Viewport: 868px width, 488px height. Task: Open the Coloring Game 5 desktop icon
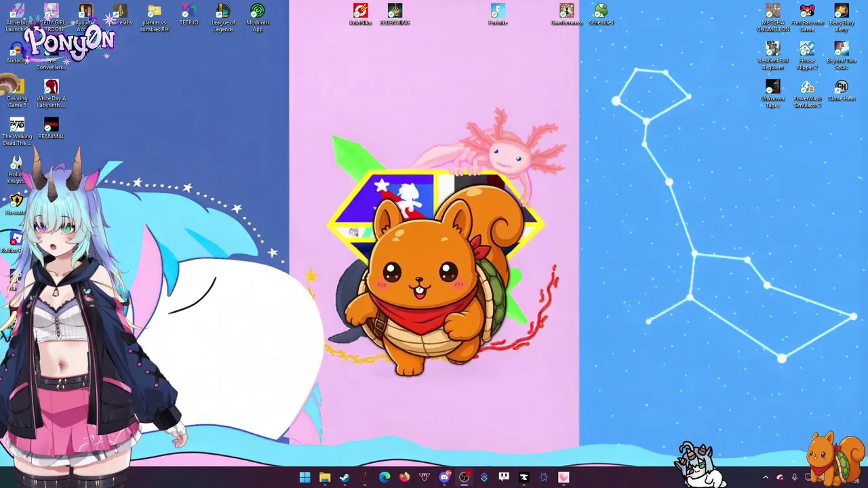(x=17, y=94)
